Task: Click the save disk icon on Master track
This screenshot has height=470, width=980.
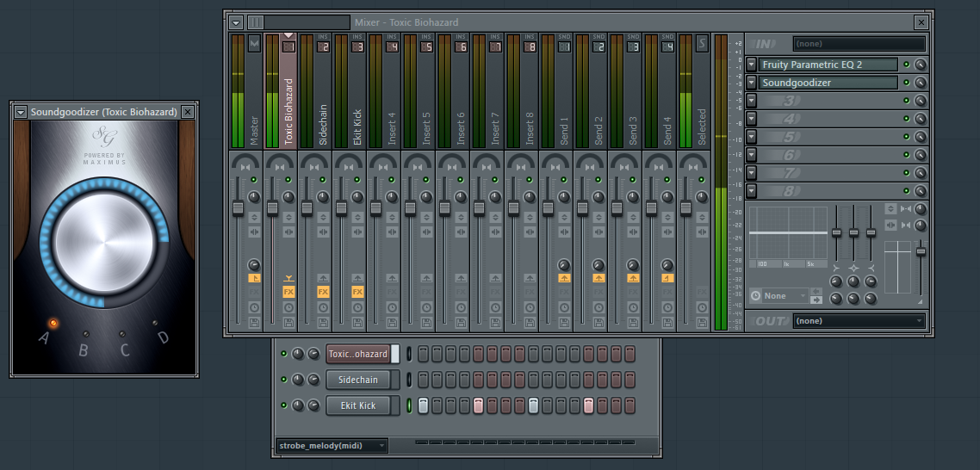Action: [x=254, y=323]
